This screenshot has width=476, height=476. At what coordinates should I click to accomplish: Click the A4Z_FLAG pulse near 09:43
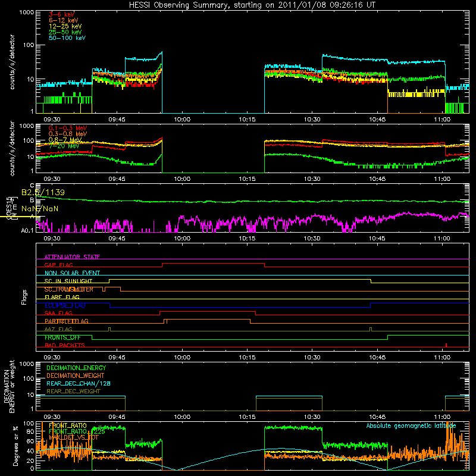[109, 330]
